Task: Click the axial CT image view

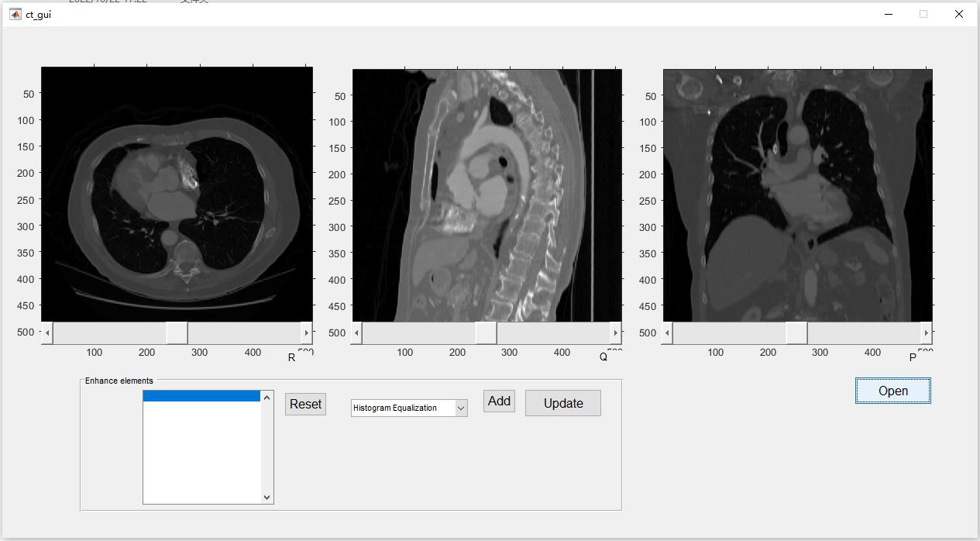Action: (x=177, y=194)
